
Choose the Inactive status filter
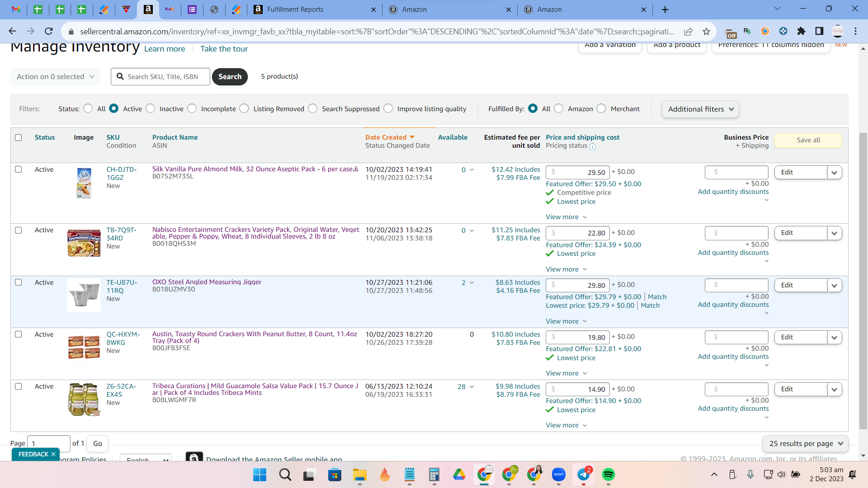pyautogui.click(x=151, y=108)
